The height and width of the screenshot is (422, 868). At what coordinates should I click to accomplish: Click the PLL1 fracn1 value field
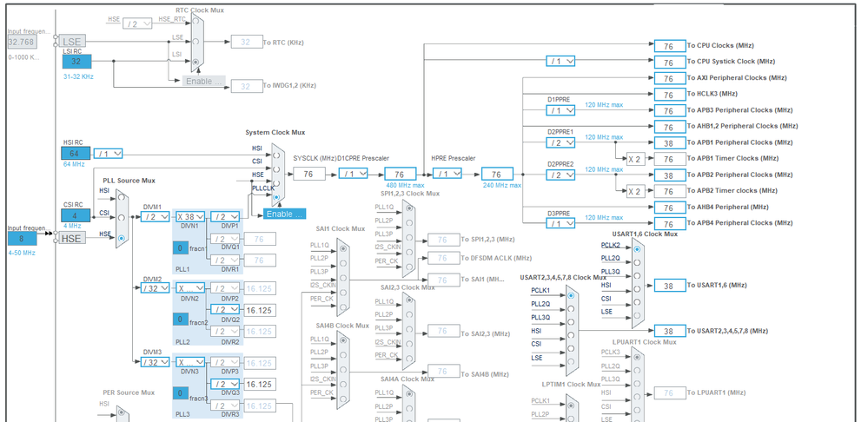coord(180,247)
